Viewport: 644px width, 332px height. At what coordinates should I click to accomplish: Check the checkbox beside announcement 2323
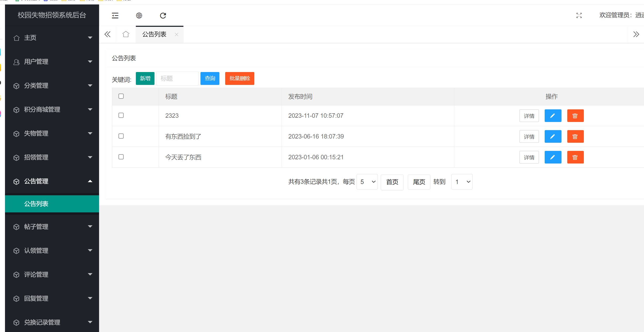[x=121, y=115]
